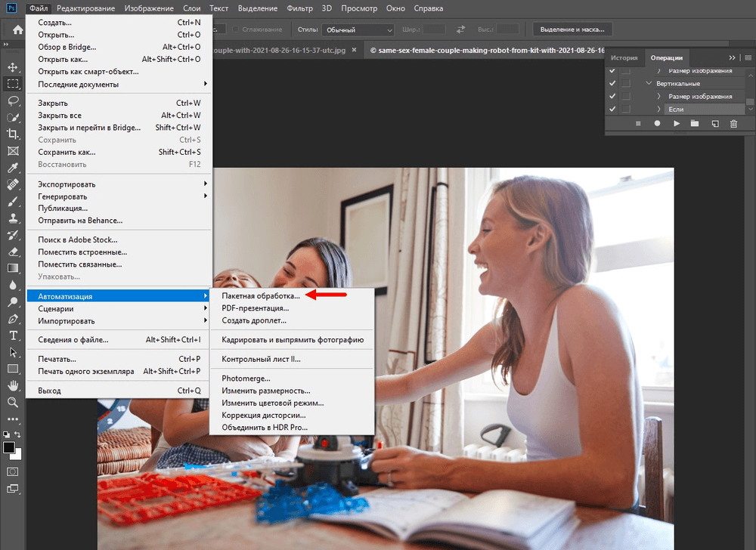Switch to the История tab

[x=624, y=57]
